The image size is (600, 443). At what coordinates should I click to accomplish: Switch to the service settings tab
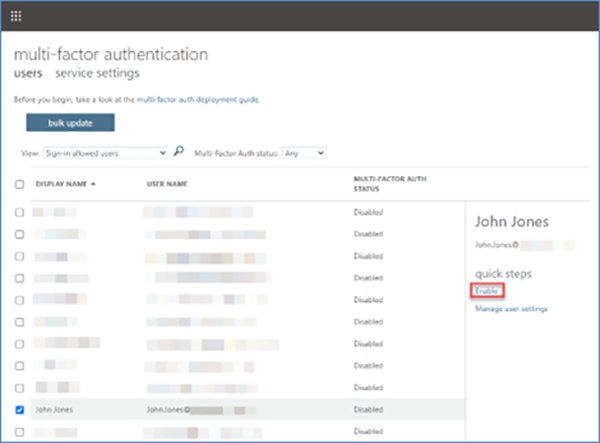(x=97, y=73)
